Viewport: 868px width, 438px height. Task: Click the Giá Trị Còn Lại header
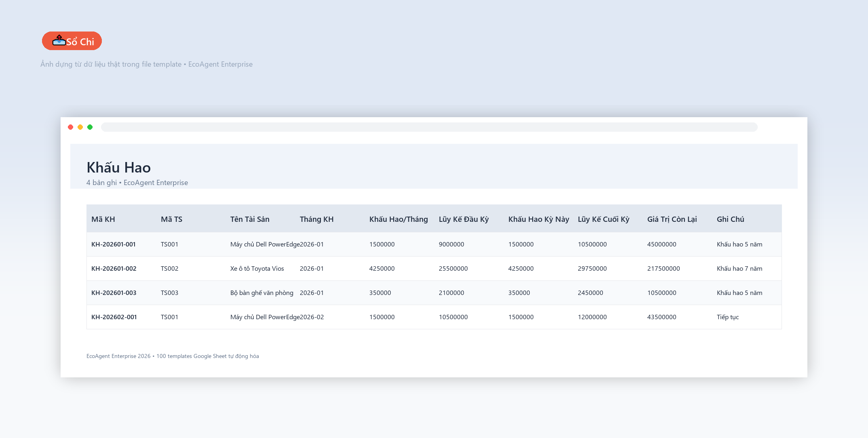pos(672,219)
